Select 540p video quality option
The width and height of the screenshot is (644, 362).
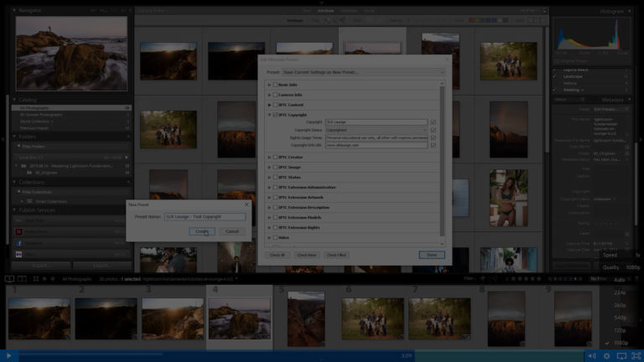(x=621, y=318)
